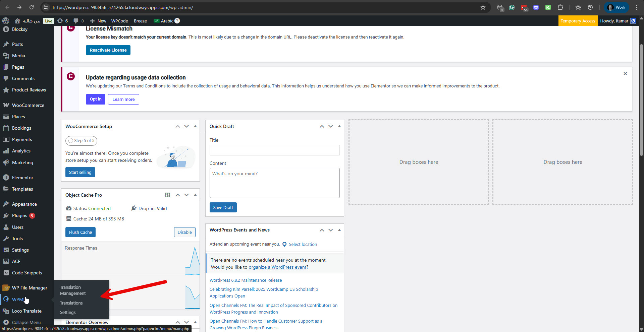The width and height of the screenshot is (644, 332).
Task: Collapse the admin sidebar menu
Action: (27, 322)
